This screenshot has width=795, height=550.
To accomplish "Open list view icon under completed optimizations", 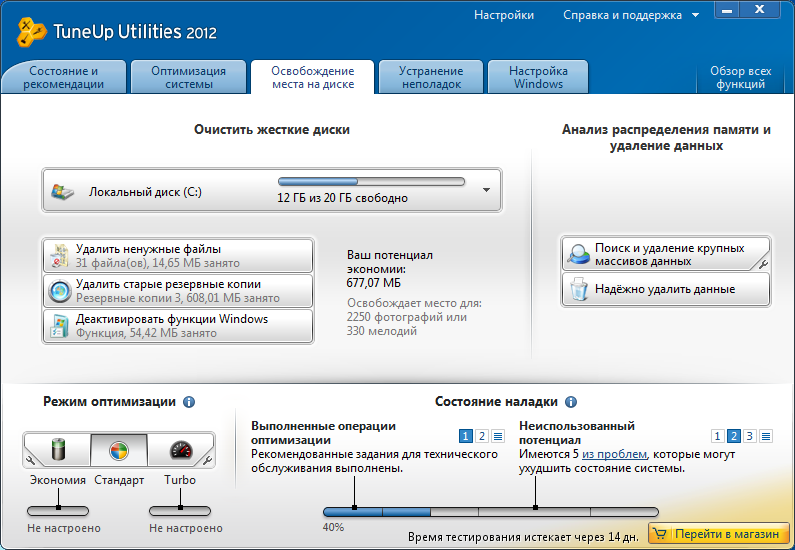I will tap(498, 436).
